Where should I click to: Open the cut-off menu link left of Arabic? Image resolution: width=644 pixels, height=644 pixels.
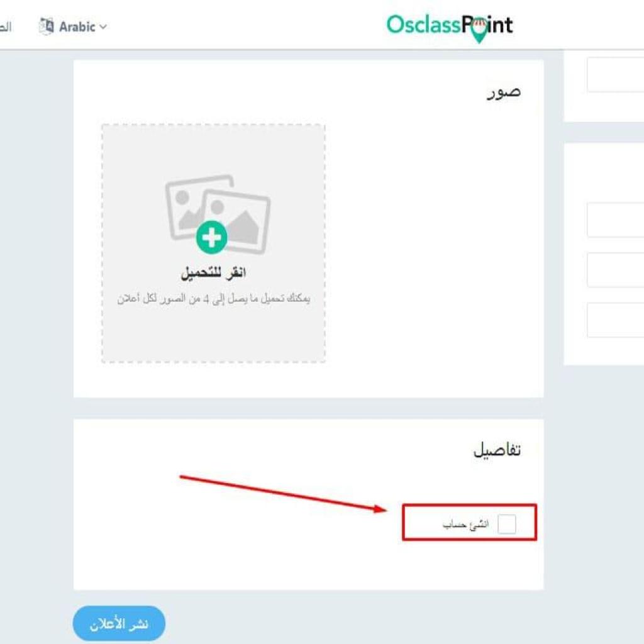[5, 27]
